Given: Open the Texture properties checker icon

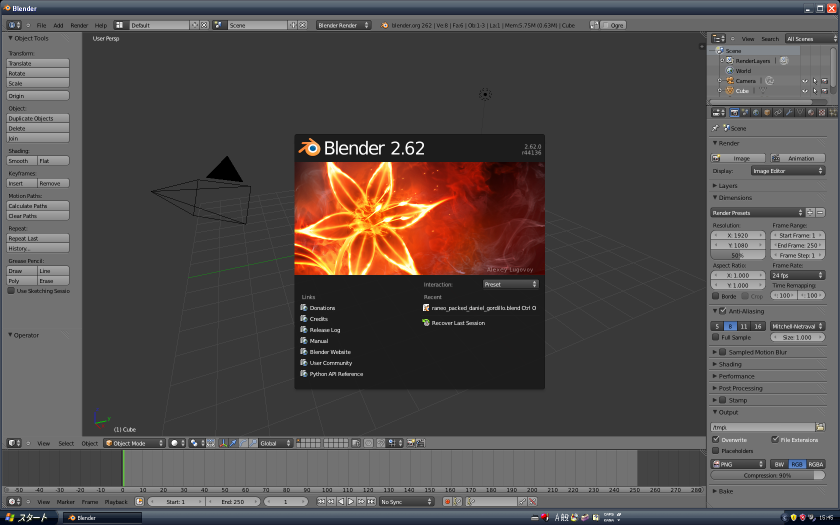Looking at the screenshot, I should (x=822, y=112).
